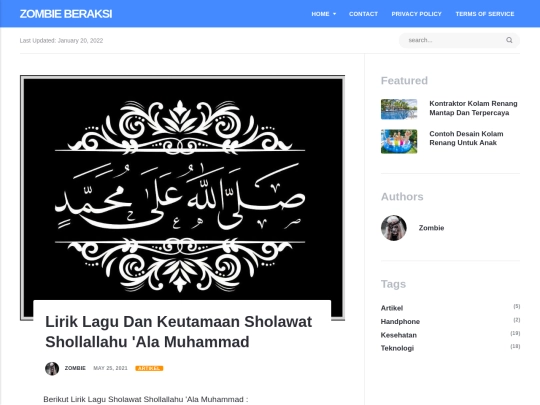Click the May 25, 2021 post date

pos(111,368)
